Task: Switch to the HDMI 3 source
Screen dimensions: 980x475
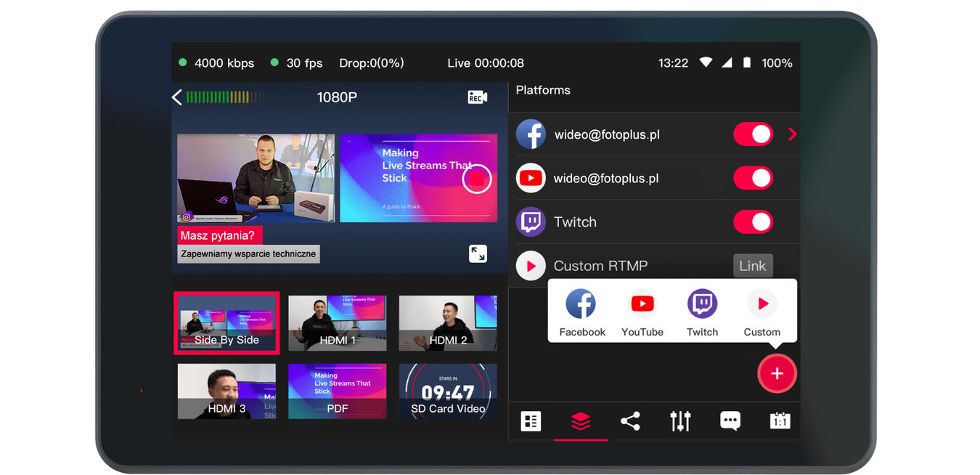Action: 226,391
